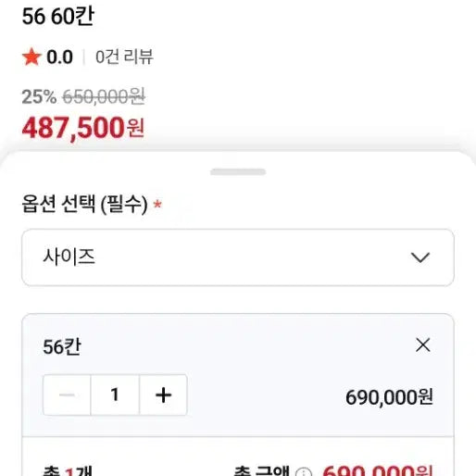Decrease quantity with the minus button

(x=67, y=395)
